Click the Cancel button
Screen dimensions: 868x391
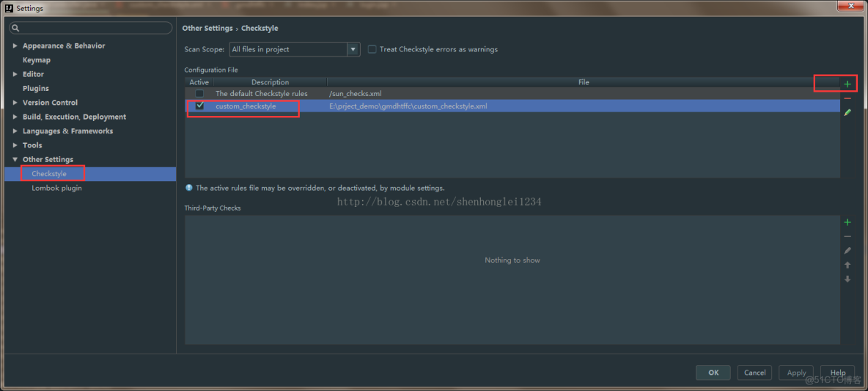754,373
